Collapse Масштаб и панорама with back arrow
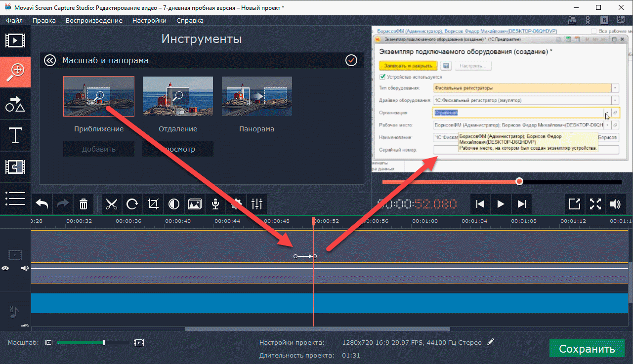Viewport: 633px width, 364px height. (49, 60)
